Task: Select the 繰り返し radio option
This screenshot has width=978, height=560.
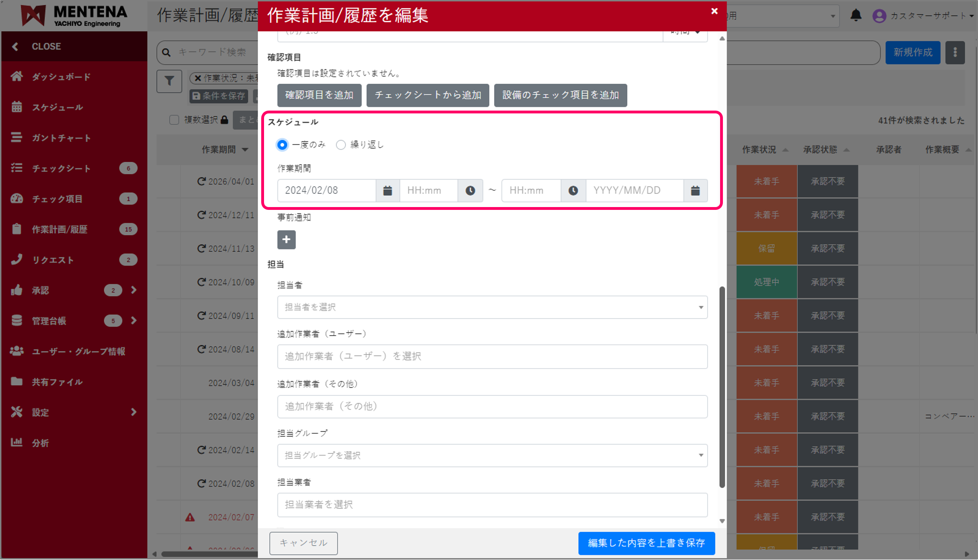Action: coord(341,145)
